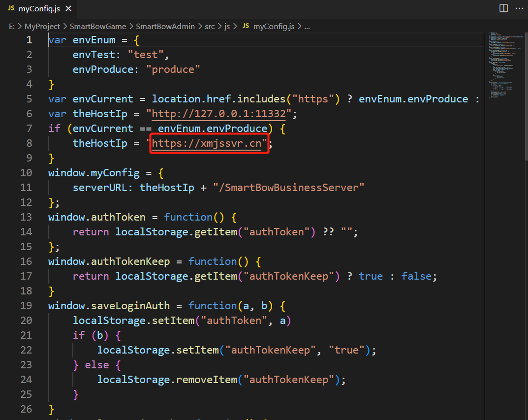Expand the js folder breadcrumb

(227, 27)
